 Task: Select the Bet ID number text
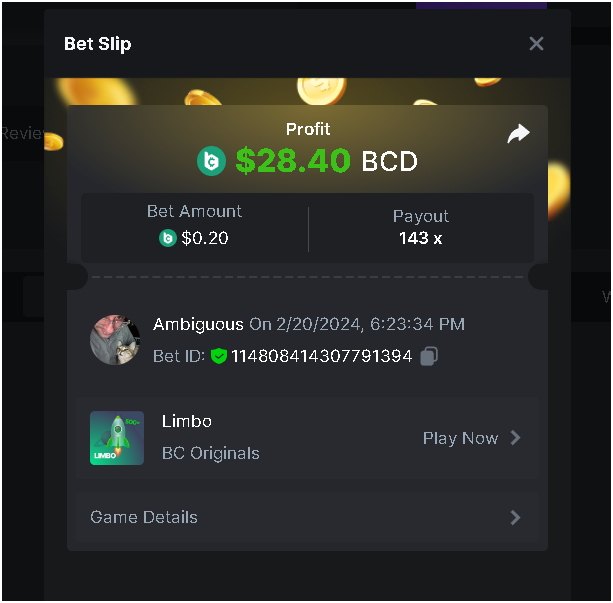[x=321, y=356]
